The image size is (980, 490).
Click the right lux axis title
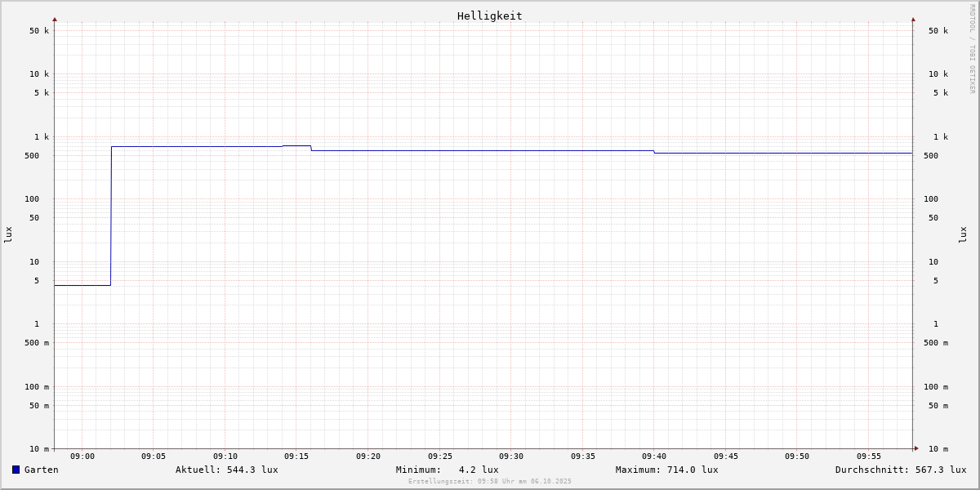963,234
